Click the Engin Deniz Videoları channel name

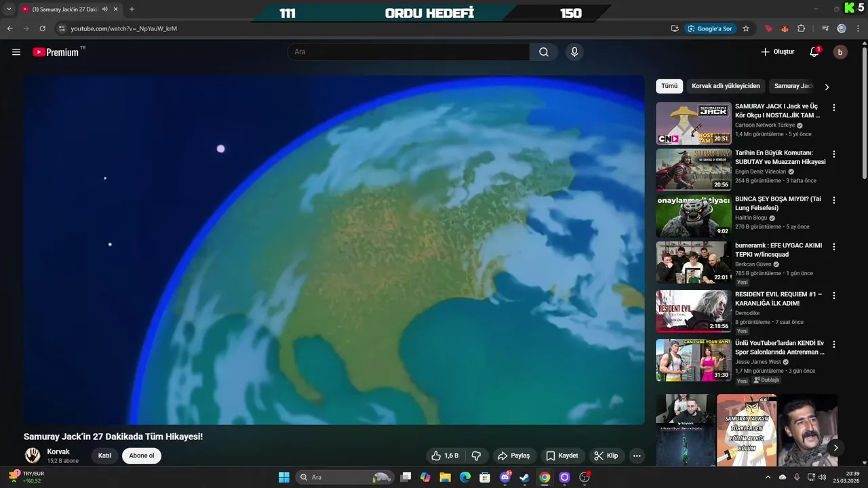pyautogui.click(x=760, y=171)
